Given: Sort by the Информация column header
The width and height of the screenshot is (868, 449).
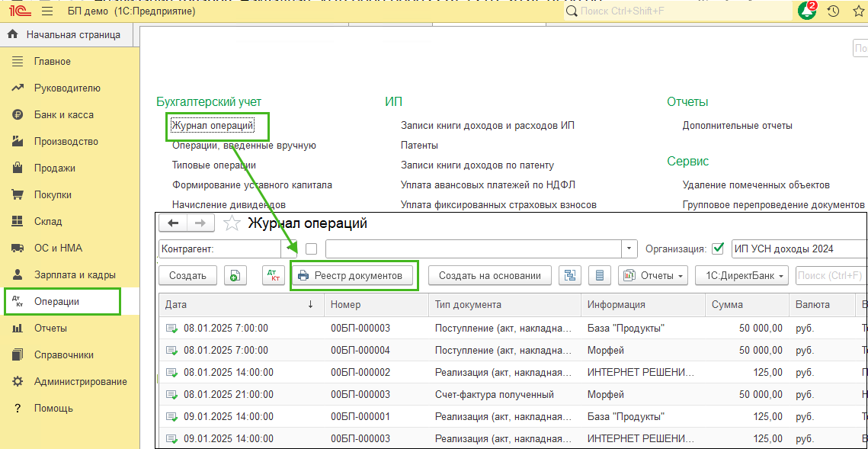Looking at the screenshot, I should (x=643, y=304).
